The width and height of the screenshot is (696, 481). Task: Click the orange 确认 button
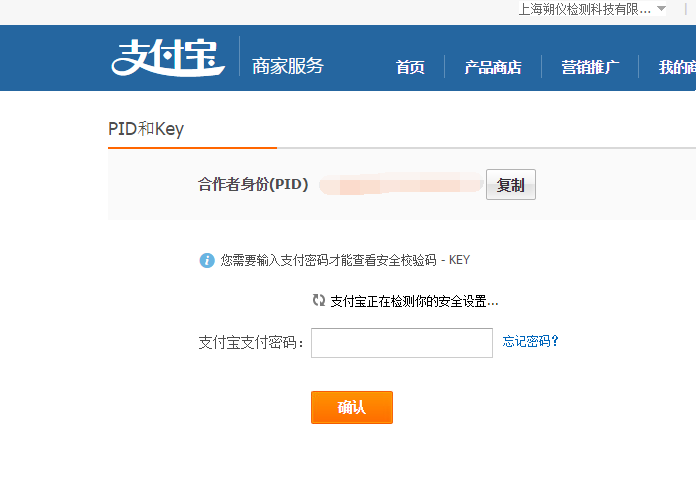click(352, 407)
